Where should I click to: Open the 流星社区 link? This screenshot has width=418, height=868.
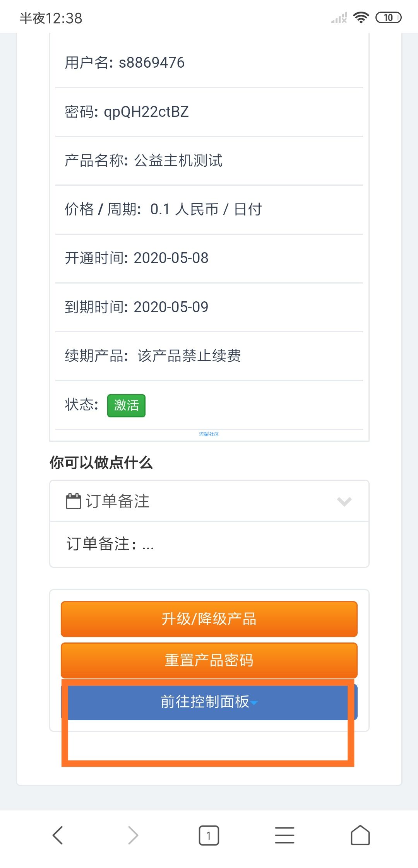click(x=209, y=434)
